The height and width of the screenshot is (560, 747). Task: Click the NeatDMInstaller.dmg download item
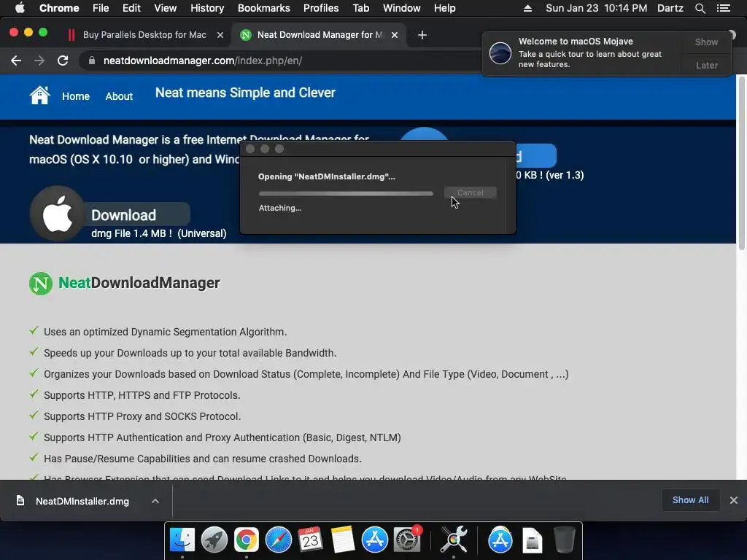[x=82, y=501]
